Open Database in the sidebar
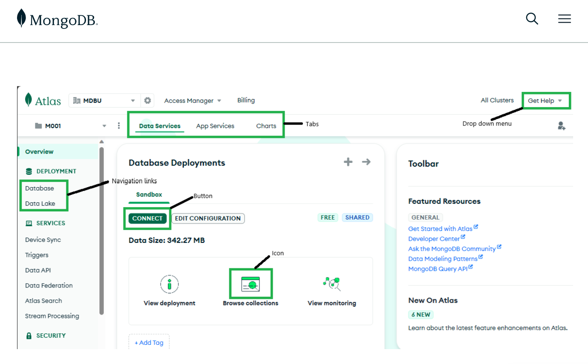Screen dimensions: 588x364 pos(40,188)
